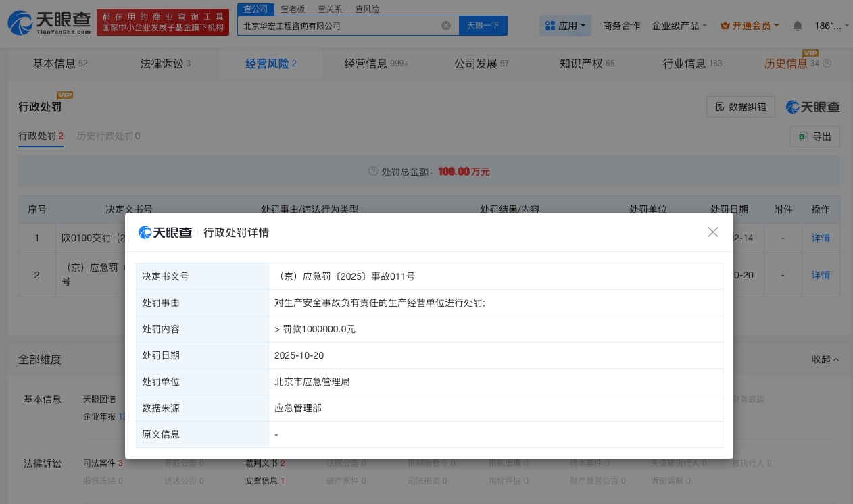Switch to the 行业信息 tab

(693, 64)
